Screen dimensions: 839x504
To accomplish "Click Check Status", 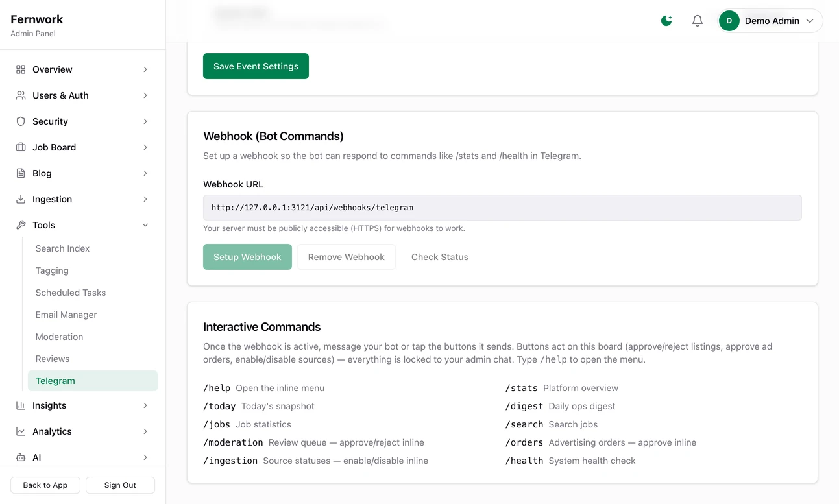I will [440, 257].
